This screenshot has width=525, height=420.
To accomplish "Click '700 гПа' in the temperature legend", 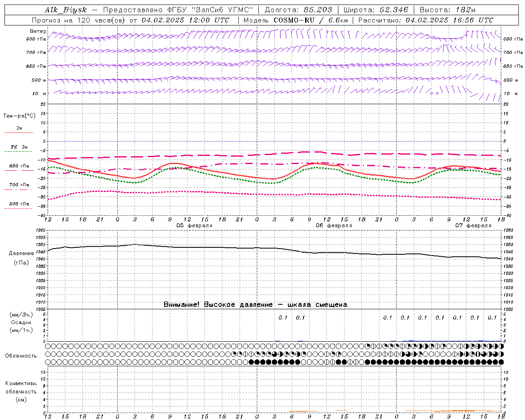I will pos(19,185).
